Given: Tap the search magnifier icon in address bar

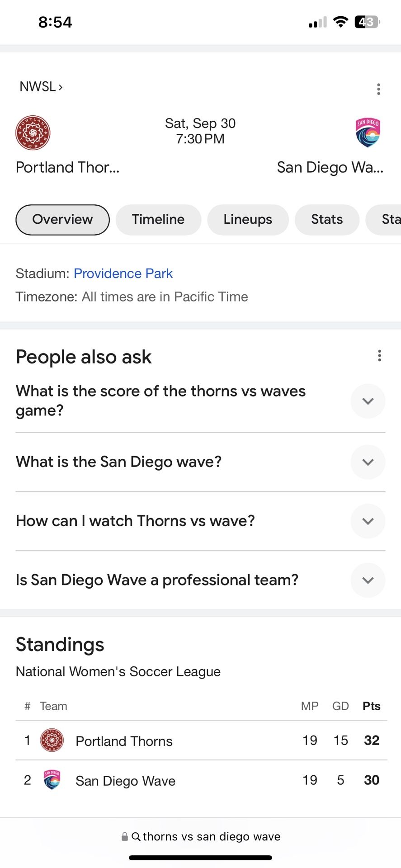Looking at the screenshot, I should 136,837.
